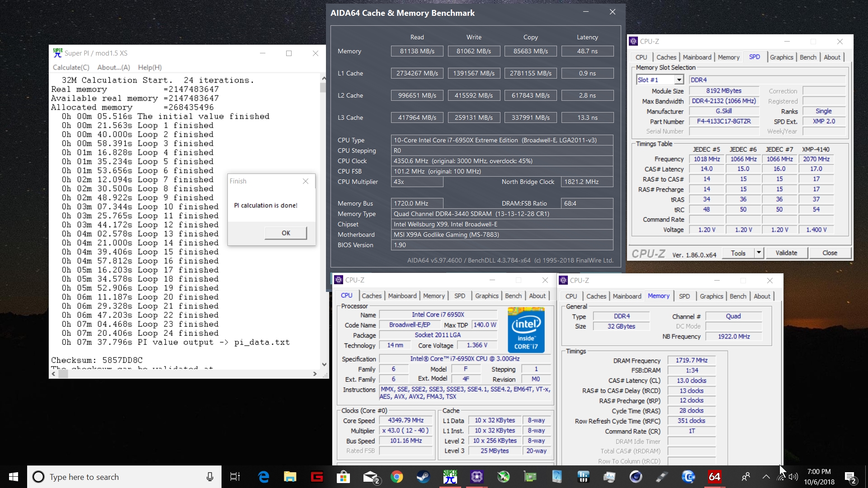This screenshot has height=488, width=868.
Task: Click the Motherboard MSI X99A Godlike field
Action: 502,235
